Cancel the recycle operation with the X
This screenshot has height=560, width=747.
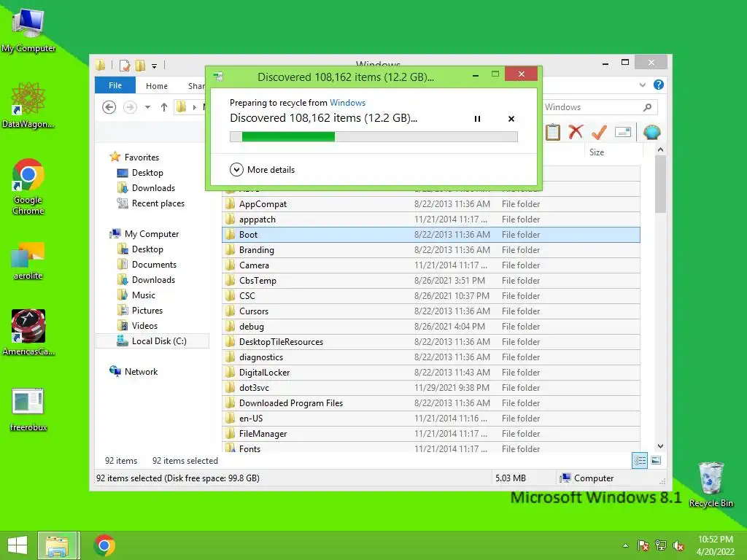tap(511, 119)
